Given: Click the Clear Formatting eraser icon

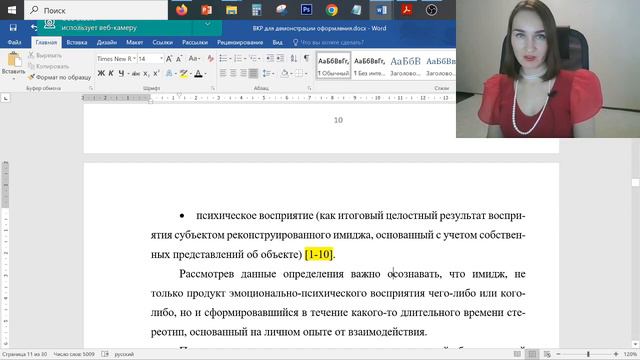Looking at the screenshot, I should [x=210, y=59].
